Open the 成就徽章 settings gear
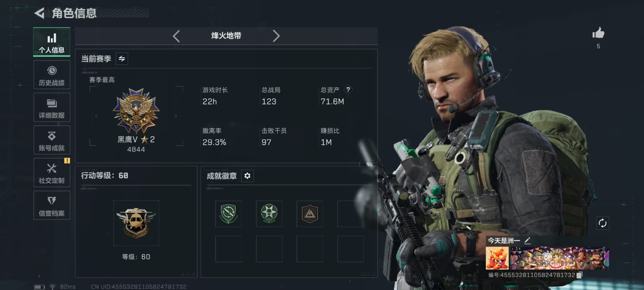Screen dimensions: 644x290 [247, 176]
